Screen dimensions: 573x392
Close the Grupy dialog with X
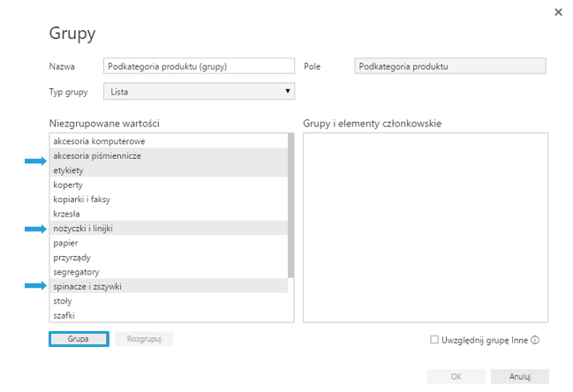point(557,12)
